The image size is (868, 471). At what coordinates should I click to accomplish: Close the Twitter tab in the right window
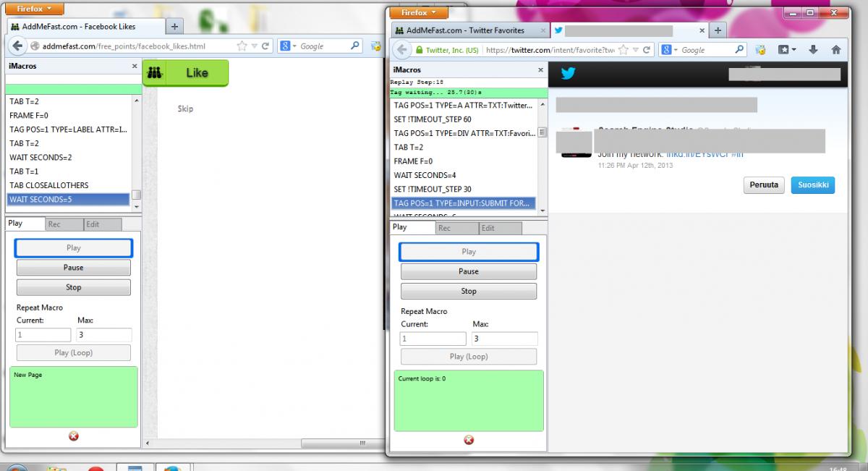[701, 31]
